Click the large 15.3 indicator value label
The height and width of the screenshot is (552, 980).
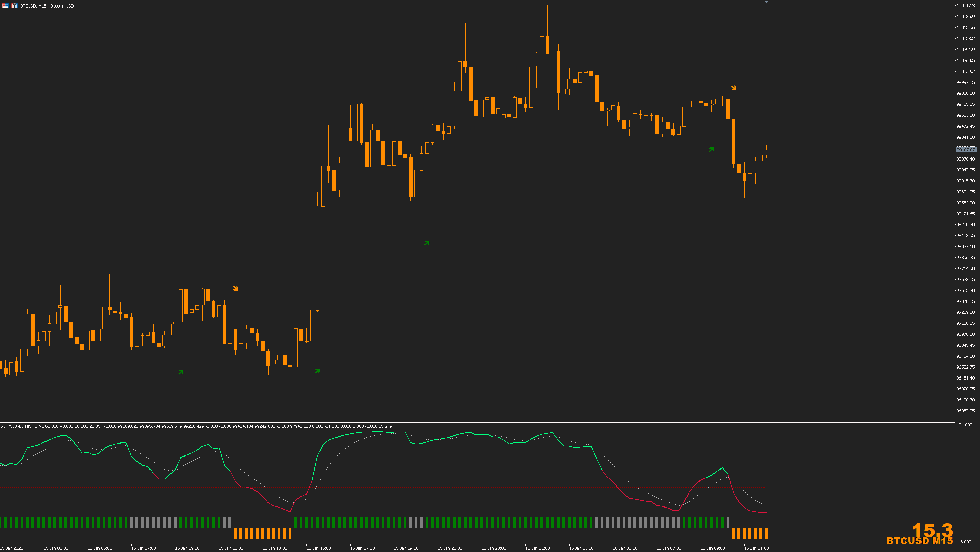(932, 530)
